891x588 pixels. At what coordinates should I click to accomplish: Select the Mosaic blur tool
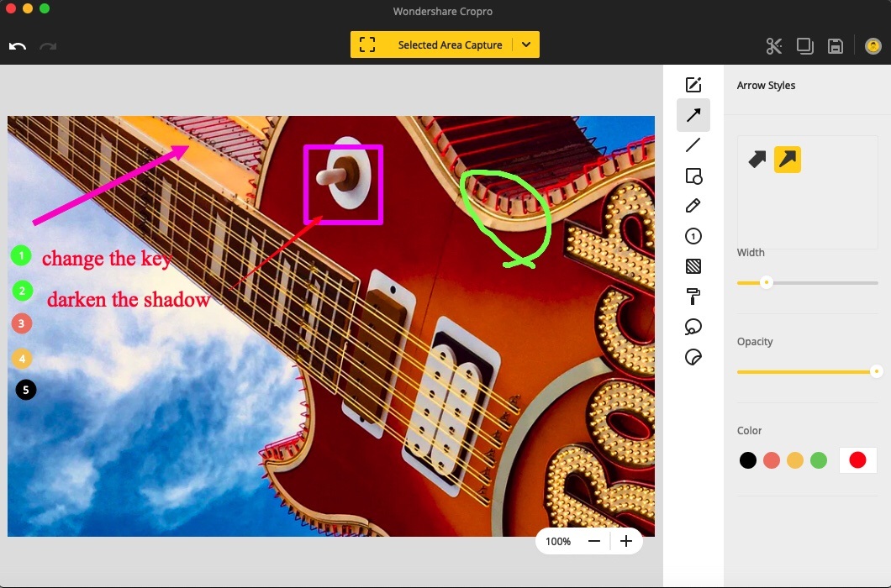tap(693, 265)
